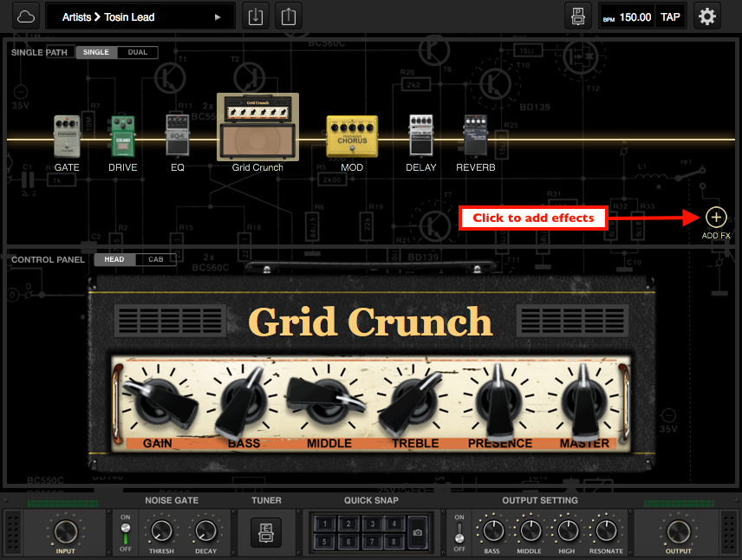Click the ADD FX plus icon
Image resolution: width=742 pixels, height=560 pixels.
tap(716, 218)
